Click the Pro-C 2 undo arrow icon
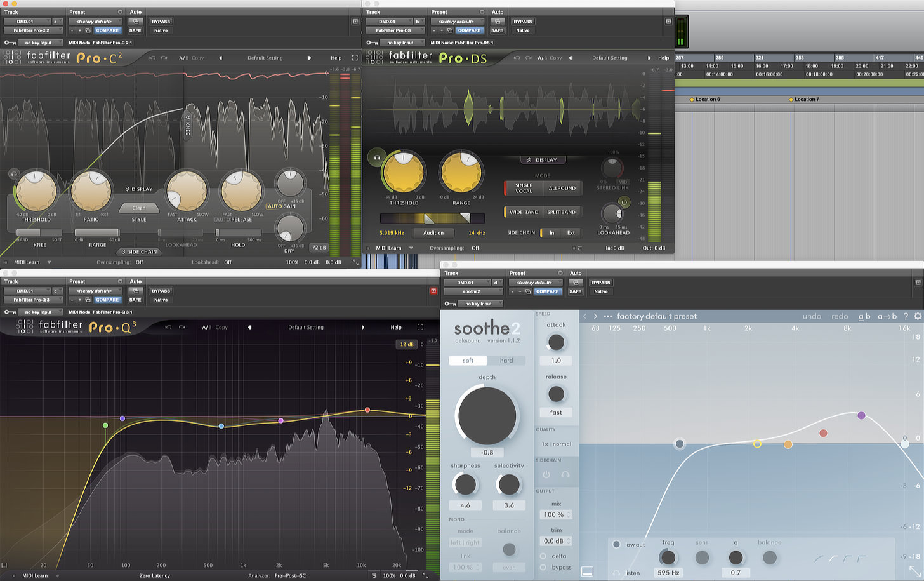 [152, 58]
